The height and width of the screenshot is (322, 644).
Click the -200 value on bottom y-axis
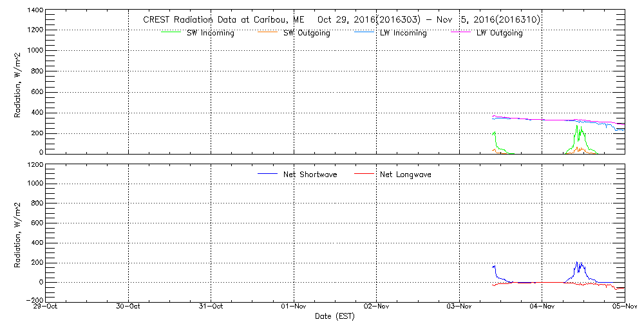click(x=33, y=301)
